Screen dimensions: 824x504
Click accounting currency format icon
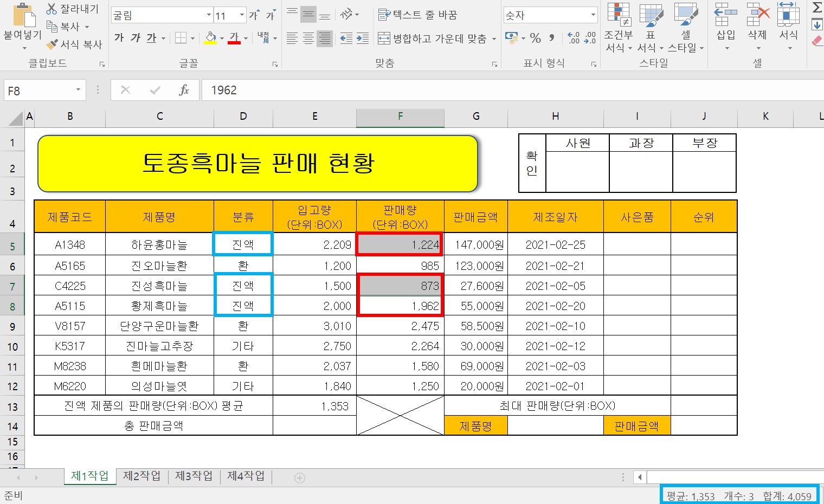pos(511,37)
